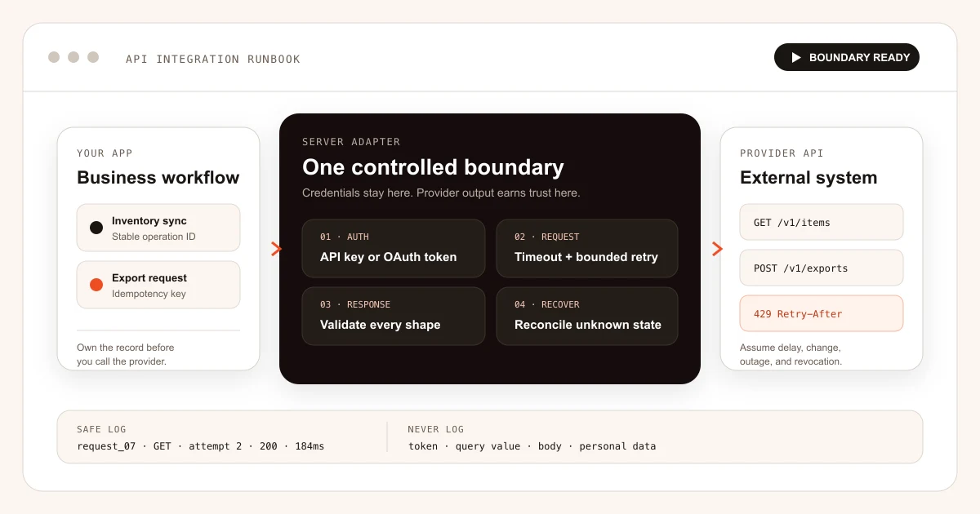This screenshot has height=514, width=980.
Task: Click the play icon in Boundary Ready
Action: (796, 58)
